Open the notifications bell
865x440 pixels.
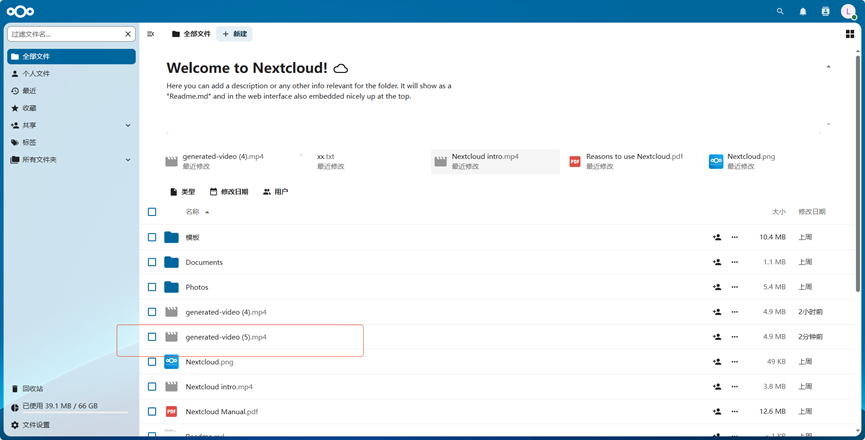[803, 11]
